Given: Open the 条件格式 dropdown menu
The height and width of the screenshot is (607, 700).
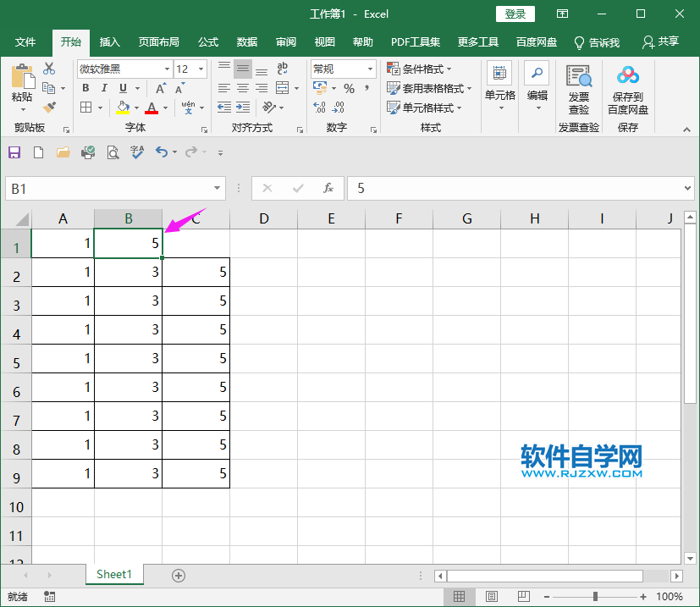Looking at the screenshot, I should pyautogui.click(x=419, y=69).
